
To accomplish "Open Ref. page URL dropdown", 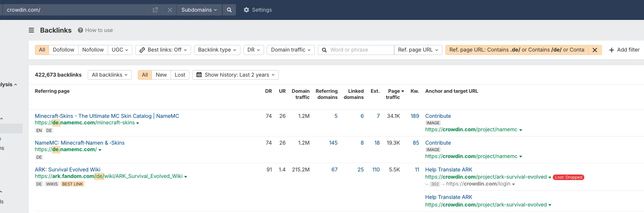I will click(x=418, y=50).
